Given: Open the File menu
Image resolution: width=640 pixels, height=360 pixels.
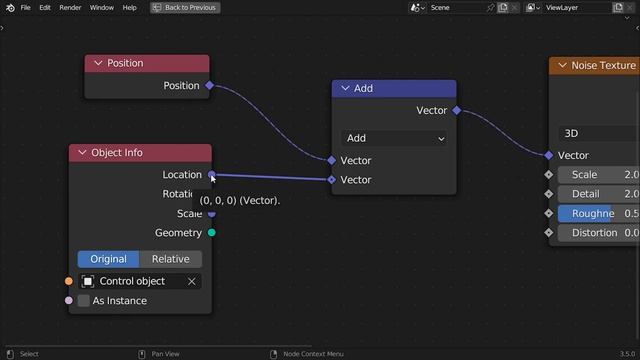Looking at the screenshot, I should coord(25,8).
